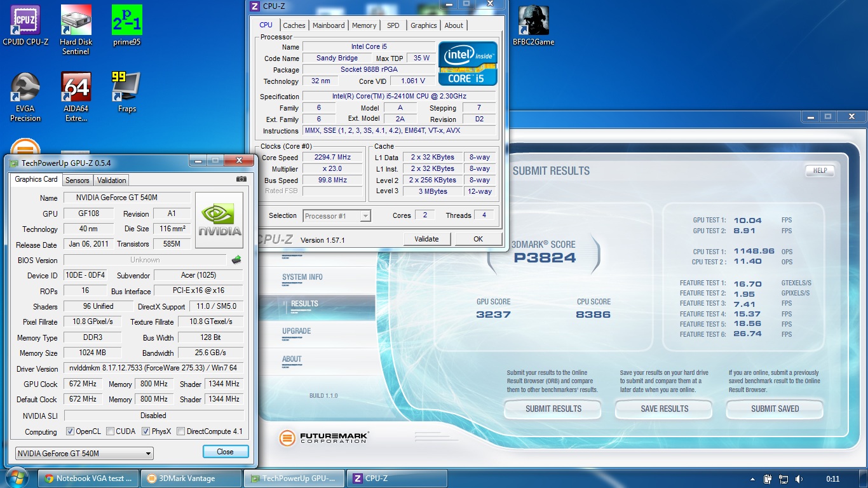This screenshot has height=488, width=868.
Task: Open BFBC2Game desktop shortcut
Action: coord(533,25)
